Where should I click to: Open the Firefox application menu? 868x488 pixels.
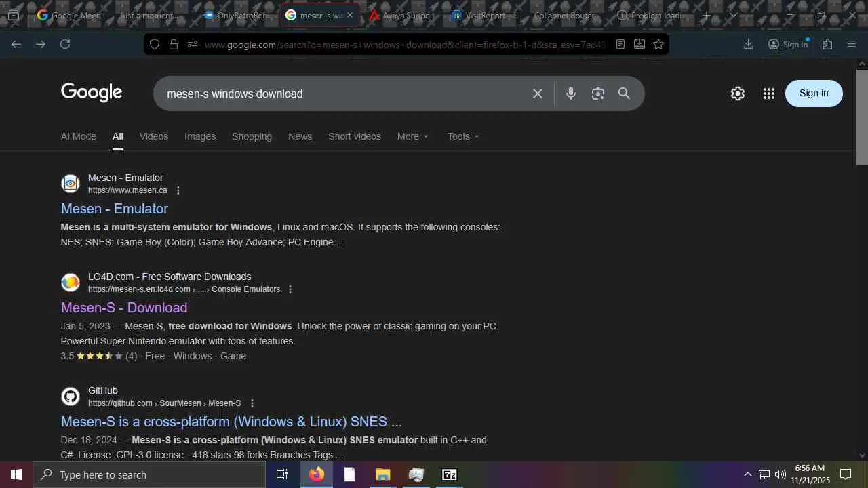pyautogui.click(x=852, y=44)
